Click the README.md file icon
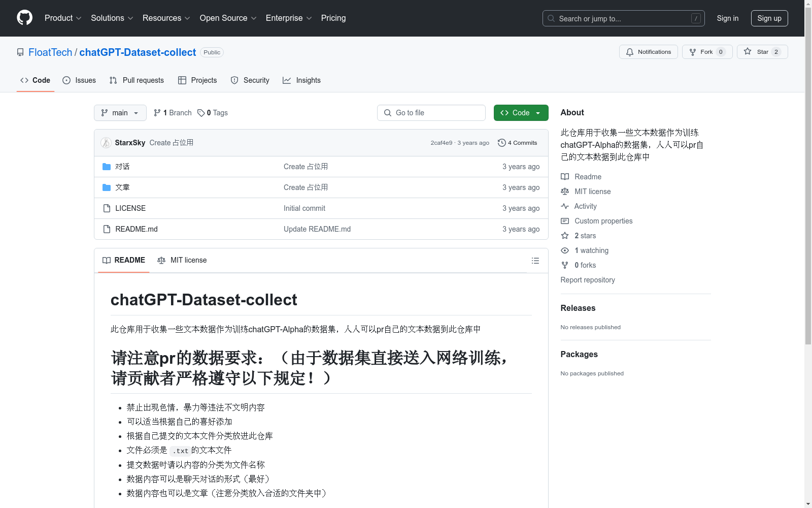This screenshot has height=508, width=812. 107,229
